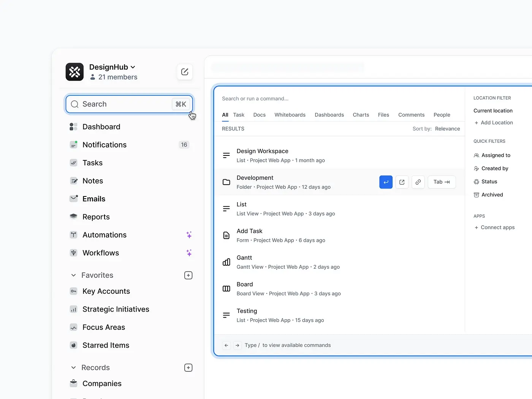Click the compose new item icon
The height and width of the screenshot is (399, 532).
click(x=185, y=72)
